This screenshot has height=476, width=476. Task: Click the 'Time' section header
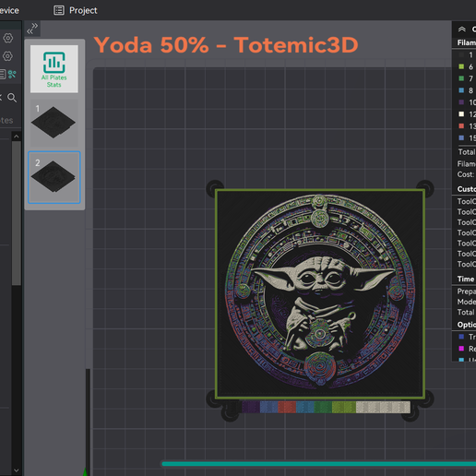pyautogui.click(x=466, y=279)
